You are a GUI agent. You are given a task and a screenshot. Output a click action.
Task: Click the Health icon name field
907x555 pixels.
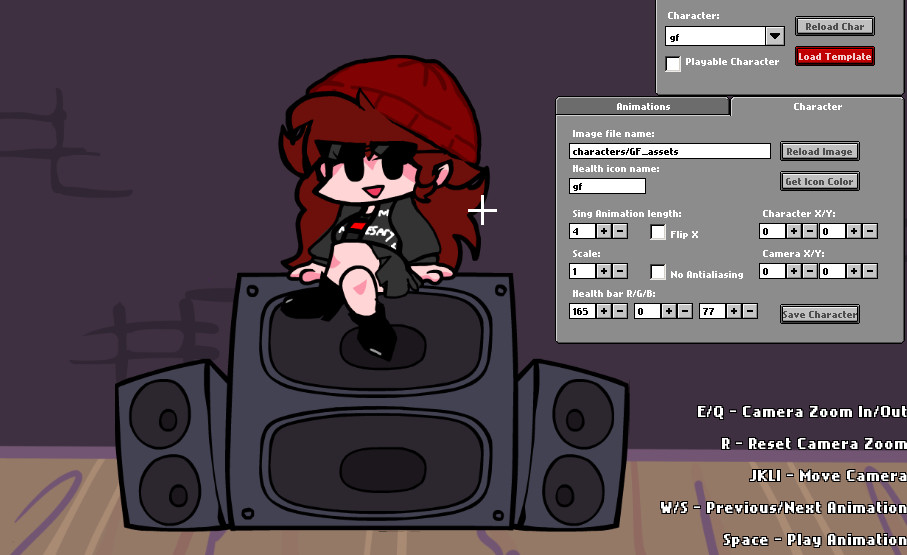(x=607, y=186)
